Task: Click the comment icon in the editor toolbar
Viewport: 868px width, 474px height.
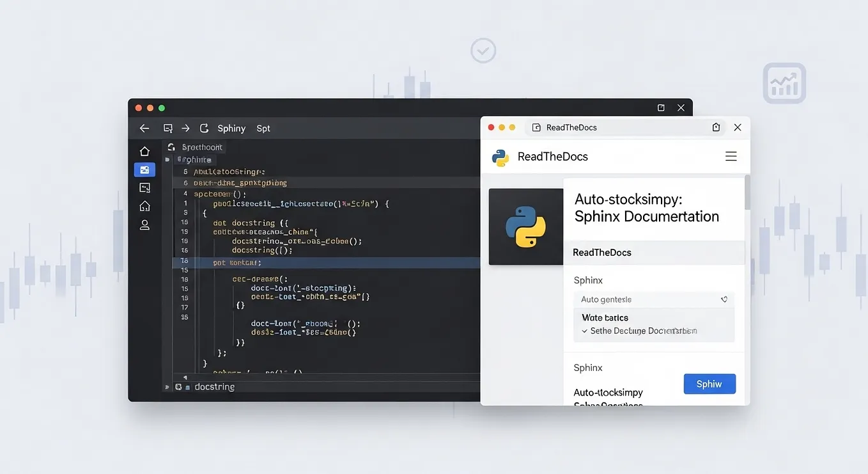Action: (167, 128)
